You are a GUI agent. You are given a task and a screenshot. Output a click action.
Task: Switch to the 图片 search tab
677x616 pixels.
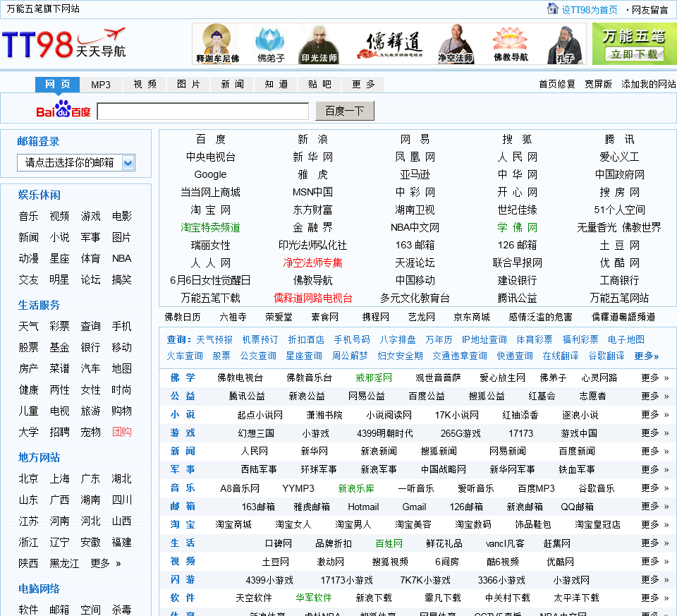click(x=189, y=84)
